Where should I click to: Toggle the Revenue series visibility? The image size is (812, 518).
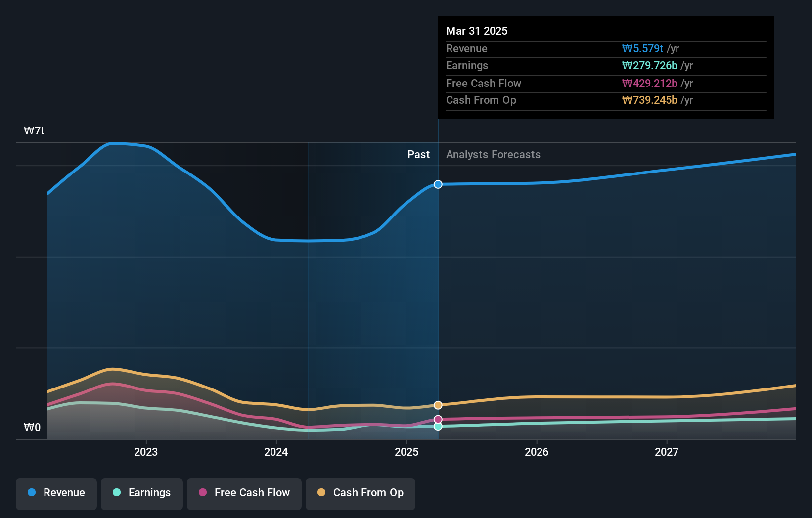(56, 494)
